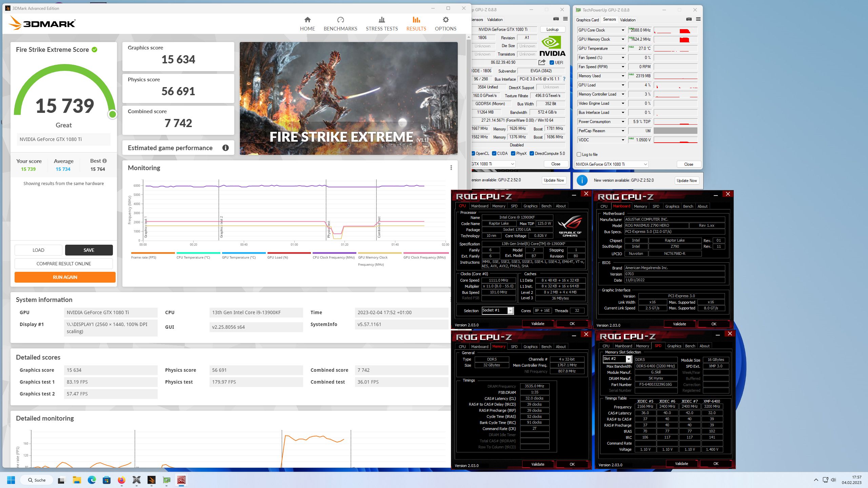The image size is (868, 488).
Task: Toggle UEFI checkbox in GPU-Z
Action: (x=552, y=62)
